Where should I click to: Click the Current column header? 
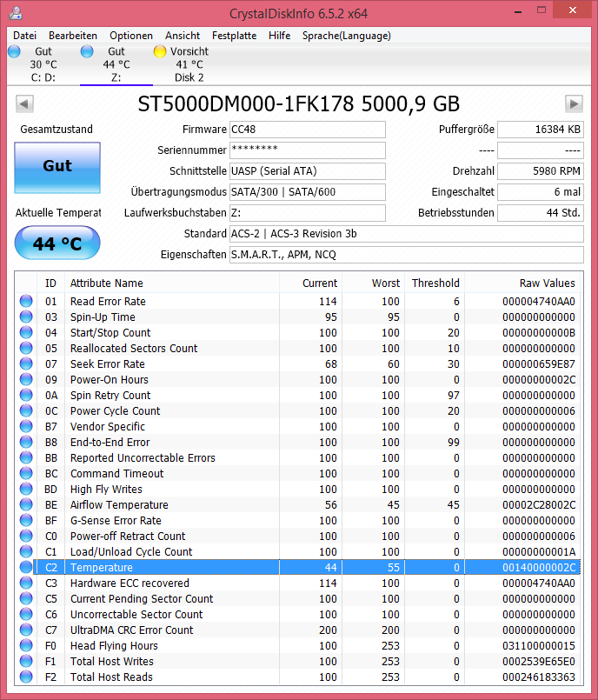tap(311, 283)
